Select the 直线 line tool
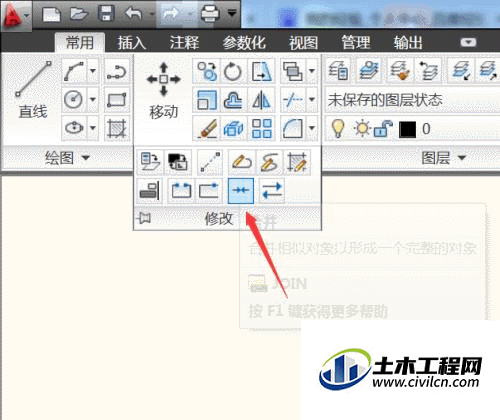This screenshot has width=500, height=420. click(x=33, y=89)
